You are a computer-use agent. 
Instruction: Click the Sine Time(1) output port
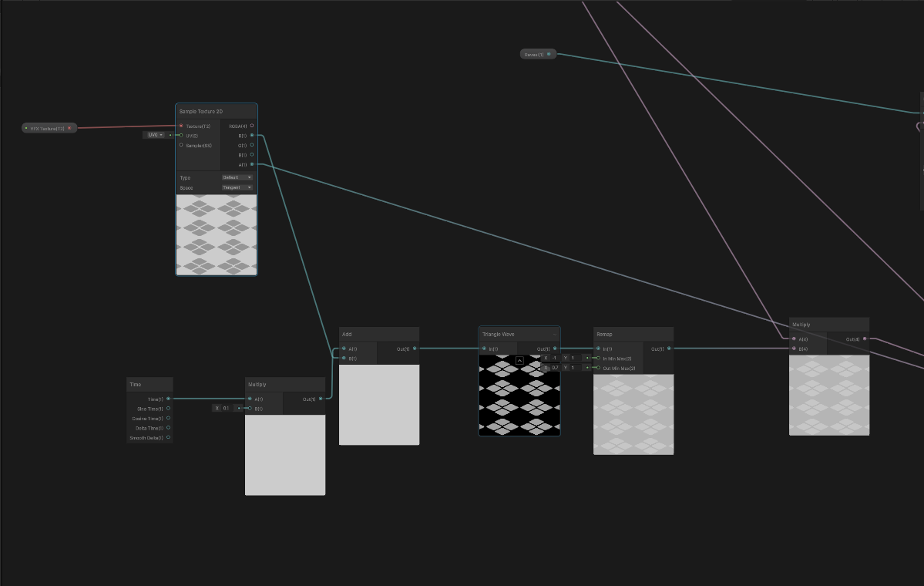point(168,409)
